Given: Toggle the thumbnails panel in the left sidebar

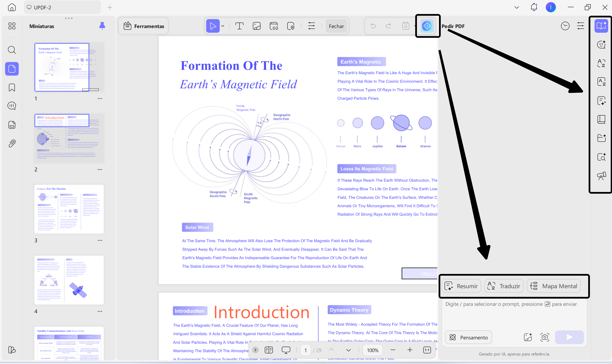Looking at the screenshot, I should tap(12, 69).
